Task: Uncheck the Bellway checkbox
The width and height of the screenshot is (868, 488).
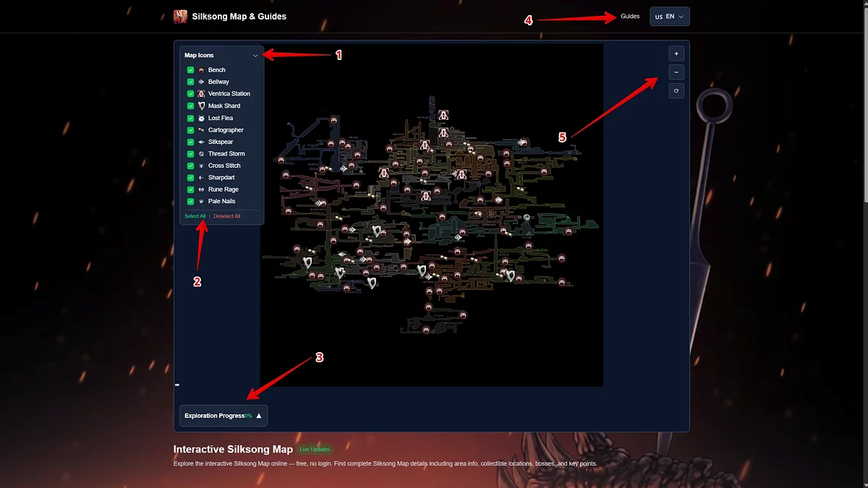Action: pyautogui.click(x=191, y=82)
